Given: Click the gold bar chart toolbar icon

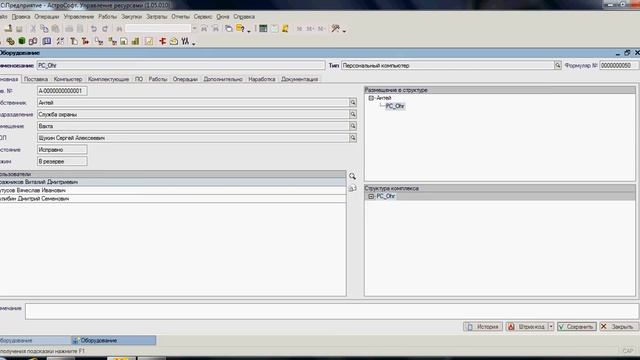Looking at the screenshot, I should pos(136,41).
